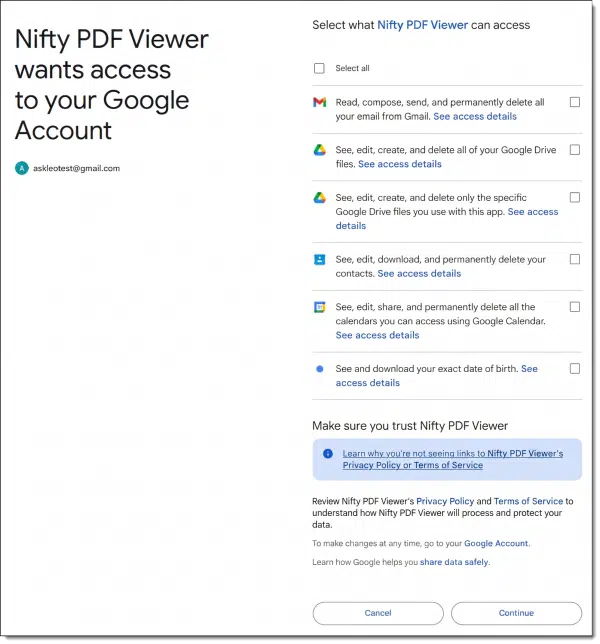The image size is (600, 644).
Task: Open the Terms of Service link in review text
Action: [x=528, y=501]
